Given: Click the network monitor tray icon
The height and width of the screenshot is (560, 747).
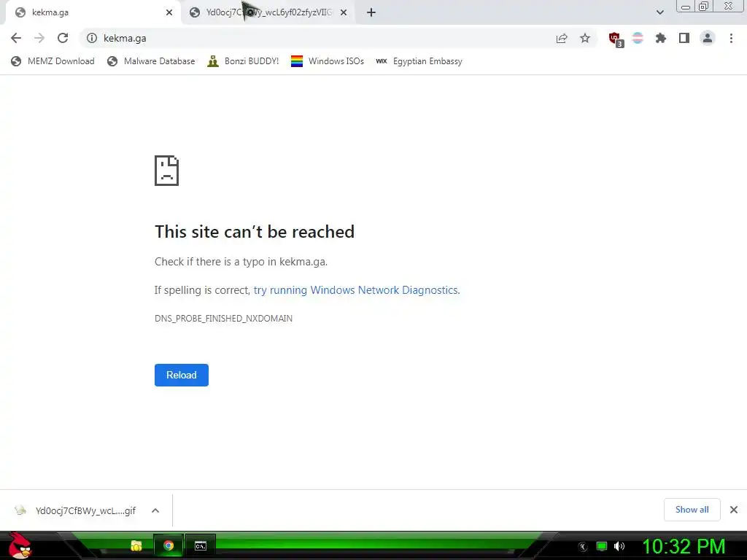Looking at the screenshot, I should 602,546.
